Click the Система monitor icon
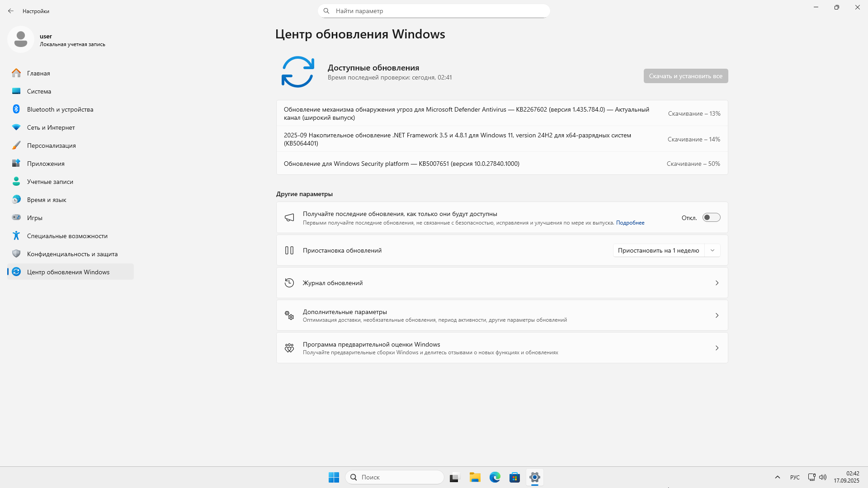Screen dimensions: 868x488 click(x=16, y=91)
